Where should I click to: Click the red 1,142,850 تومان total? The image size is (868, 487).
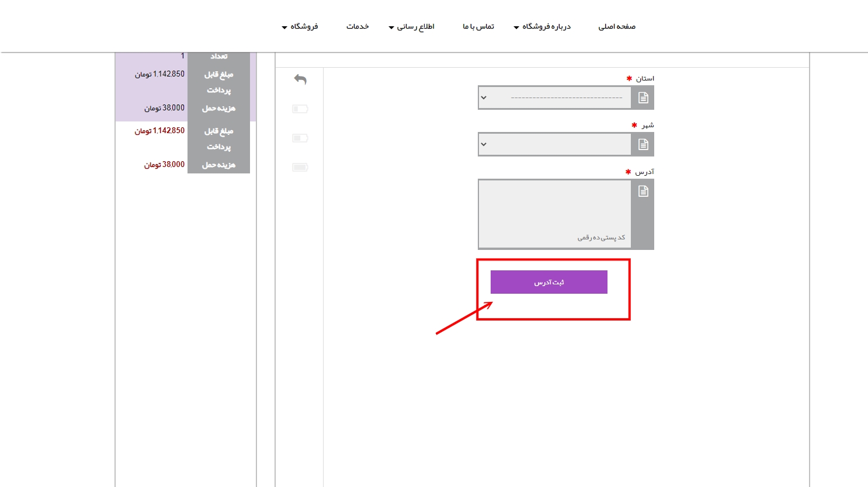point(159,131)
